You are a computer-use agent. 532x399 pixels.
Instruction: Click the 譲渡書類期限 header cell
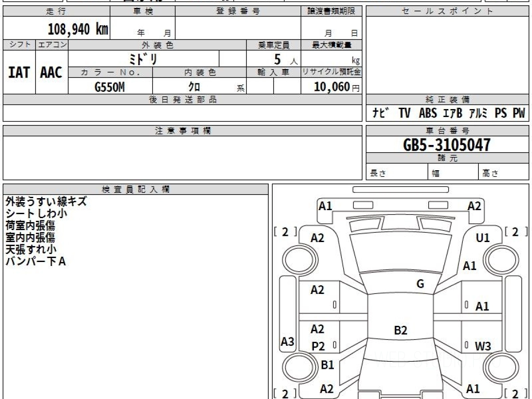click(331, 12)
